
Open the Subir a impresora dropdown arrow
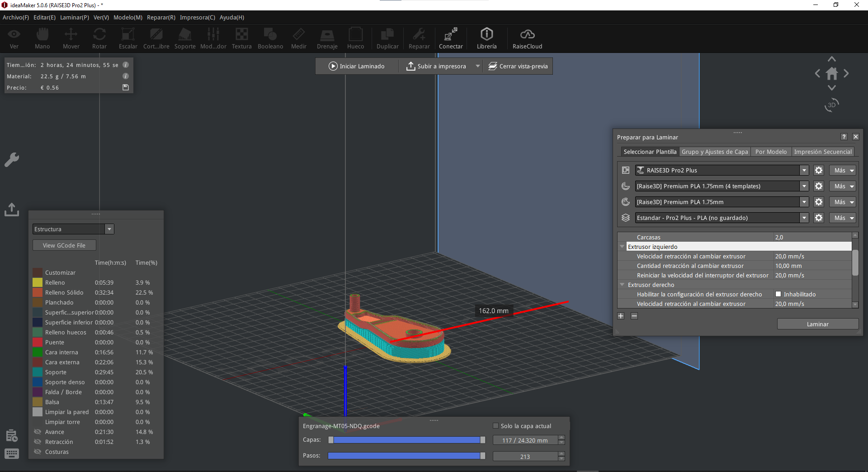point(477,66)
